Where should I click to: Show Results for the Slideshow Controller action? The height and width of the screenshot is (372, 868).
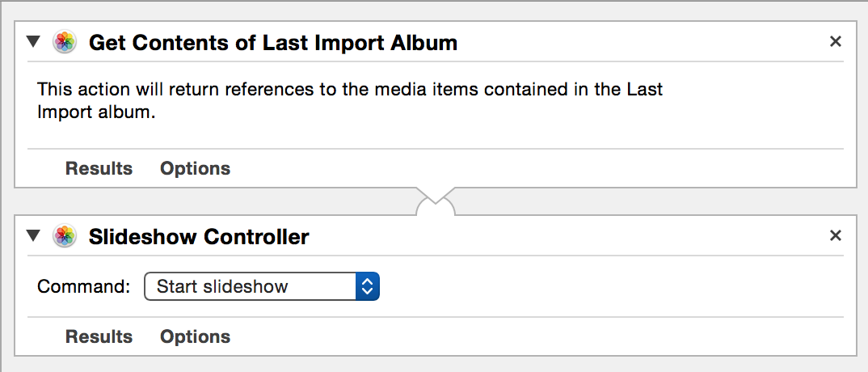pyautogui.click(x=99, y=336)
